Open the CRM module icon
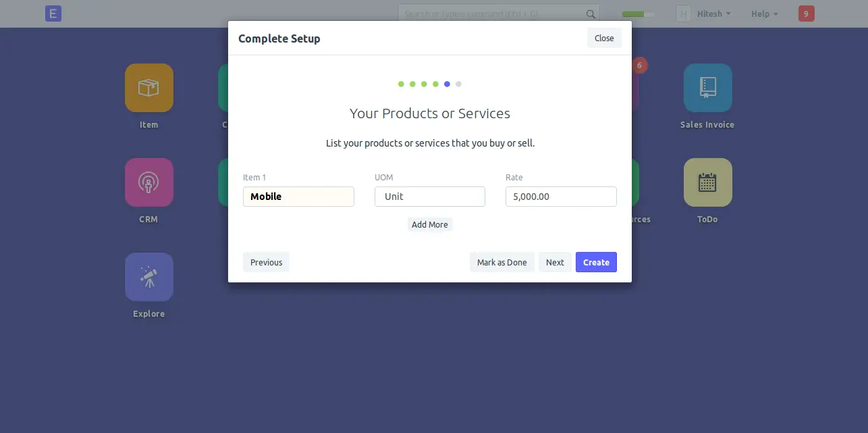868x433 pixels. tap(149, 182)
